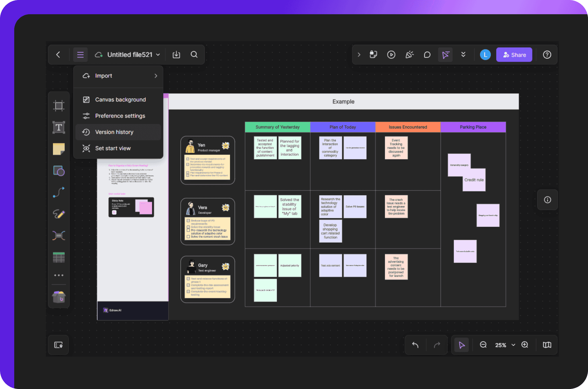Toggle the collaborator cursor icon

[x=445, y=55]
